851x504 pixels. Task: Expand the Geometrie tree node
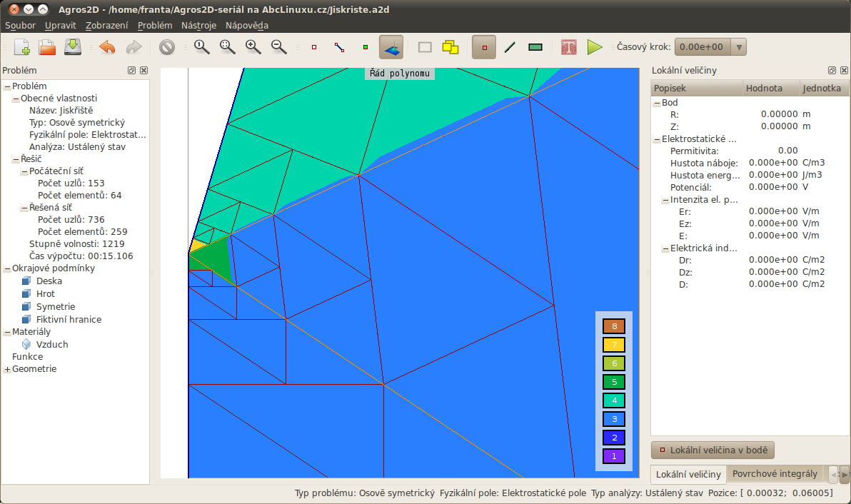8,369
